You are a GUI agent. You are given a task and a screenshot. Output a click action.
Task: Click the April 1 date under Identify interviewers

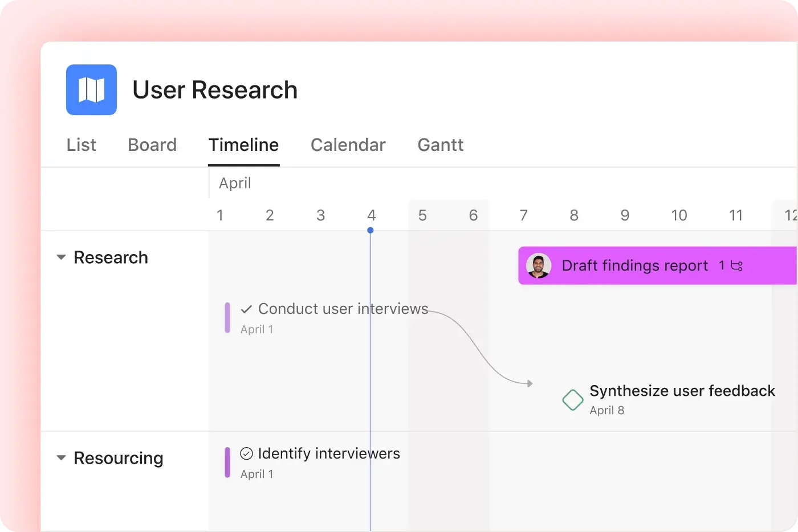click(256, 474)
